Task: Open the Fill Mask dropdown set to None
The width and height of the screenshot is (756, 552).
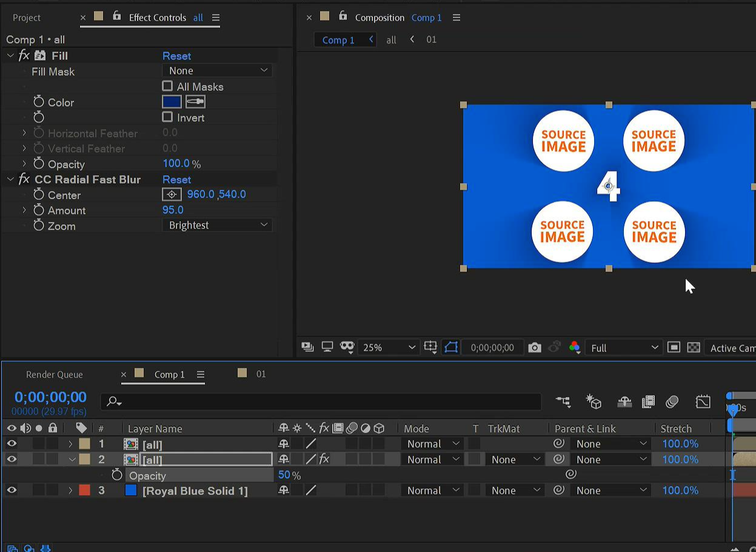Action: pos(217,70)
